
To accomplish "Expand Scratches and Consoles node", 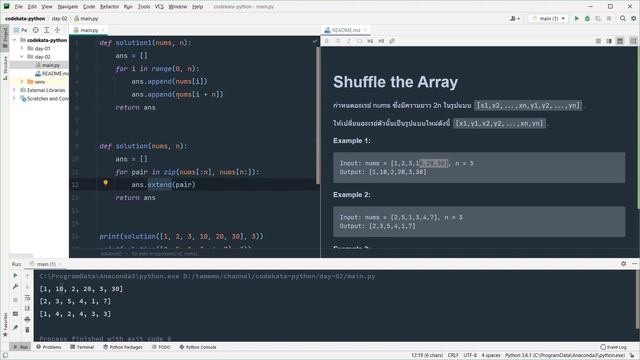I will coord(14,98).
